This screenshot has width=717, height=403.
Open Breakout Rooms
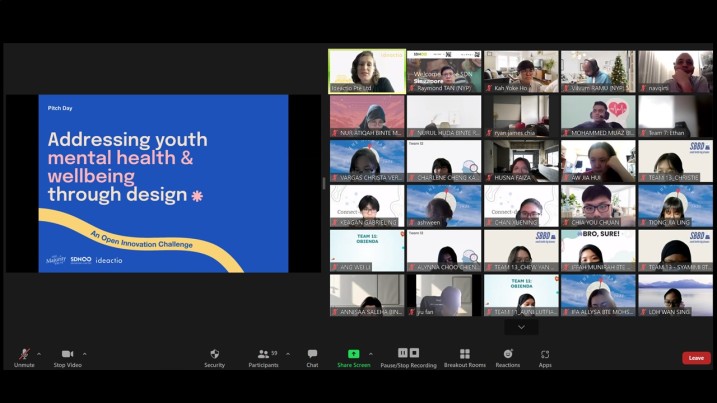464,354
